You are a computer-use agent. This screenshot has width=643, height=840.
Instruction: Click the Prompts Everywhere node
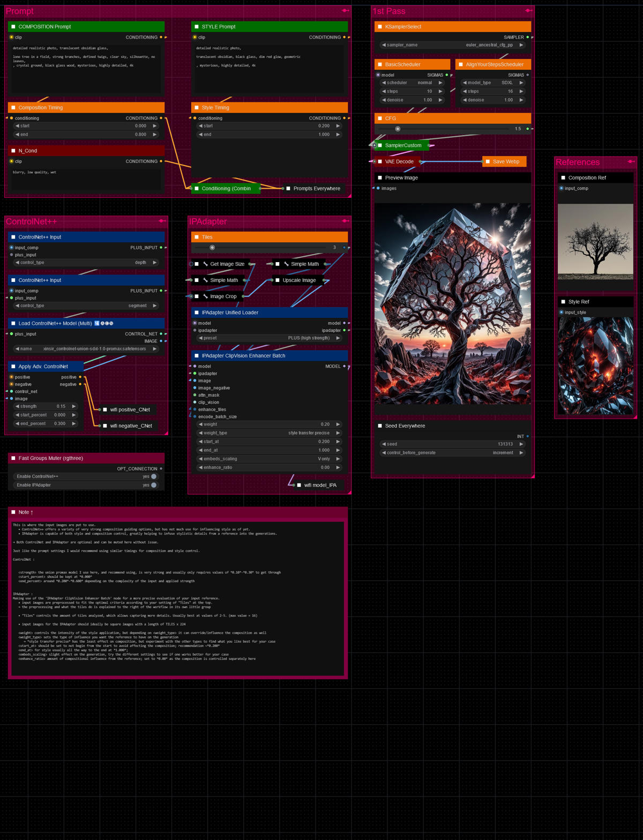point(315,189)
